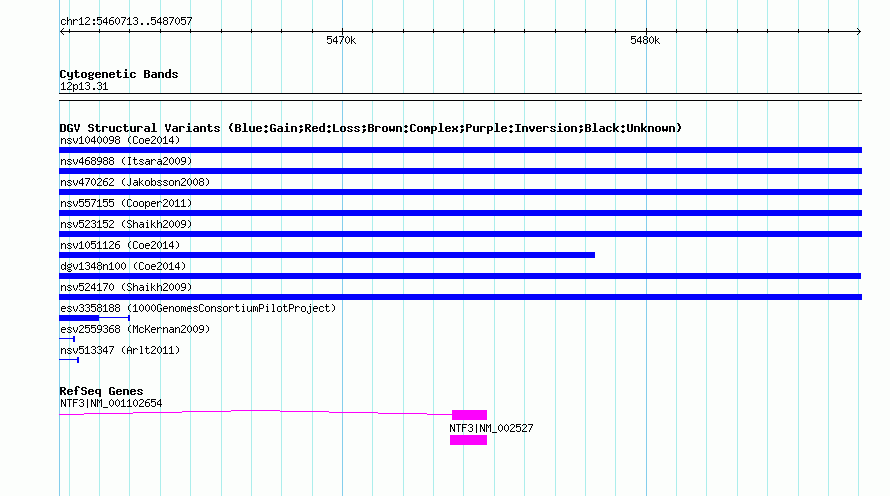Open the RefSeq Genes track title
This screenshot has width=890, height=496.
pos(102,391)
